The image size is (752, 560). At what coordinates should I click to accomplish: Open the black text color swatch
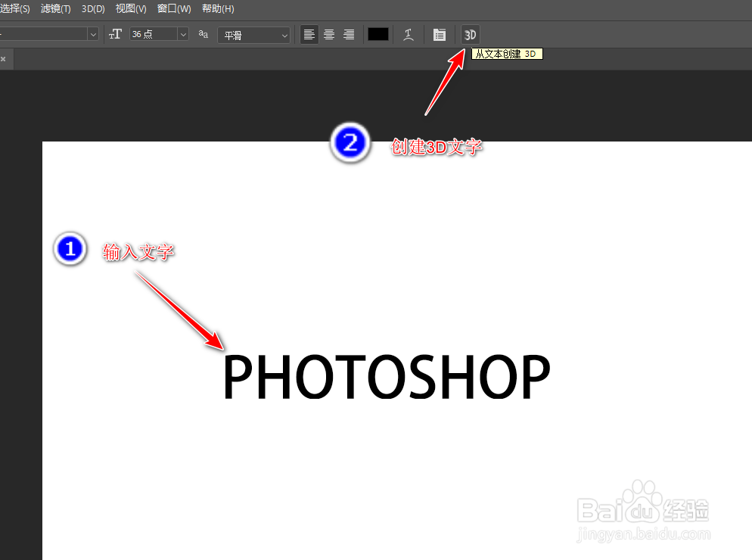coord(378,34)
